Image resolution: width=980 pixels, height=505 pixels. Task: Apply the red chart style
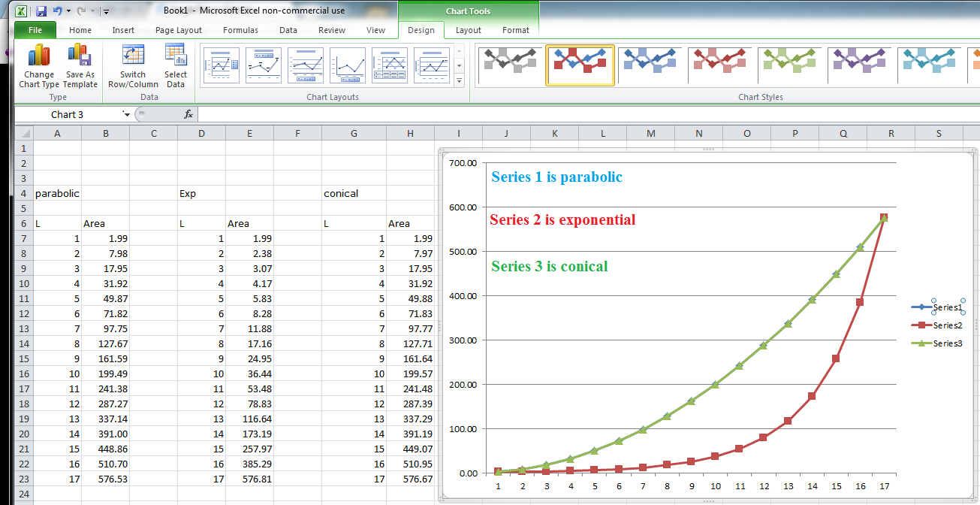pos(720,65)
